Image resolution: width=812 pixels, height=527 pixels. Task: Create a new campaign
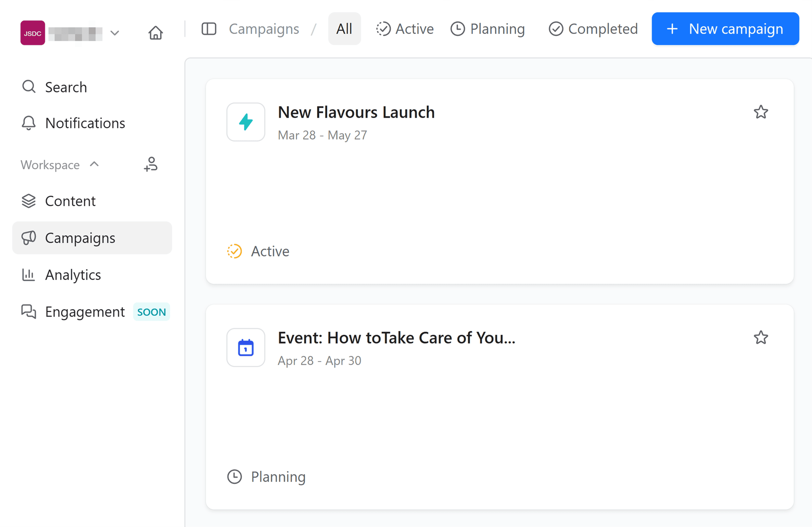tap(725, 29)
